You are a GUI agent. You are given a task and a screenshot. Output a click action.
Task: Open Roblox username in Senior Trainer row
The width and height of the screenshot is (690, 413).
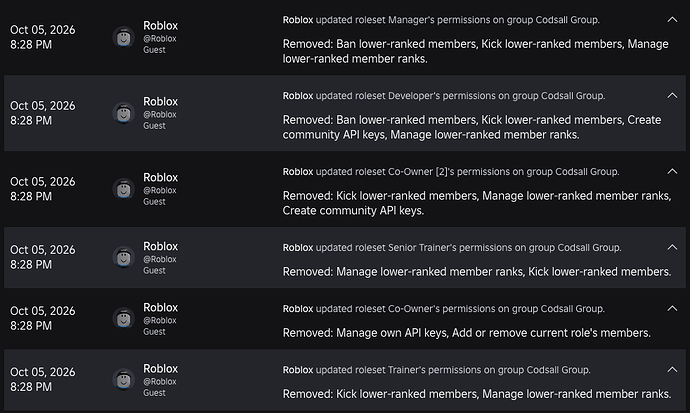tap(160, 246)
